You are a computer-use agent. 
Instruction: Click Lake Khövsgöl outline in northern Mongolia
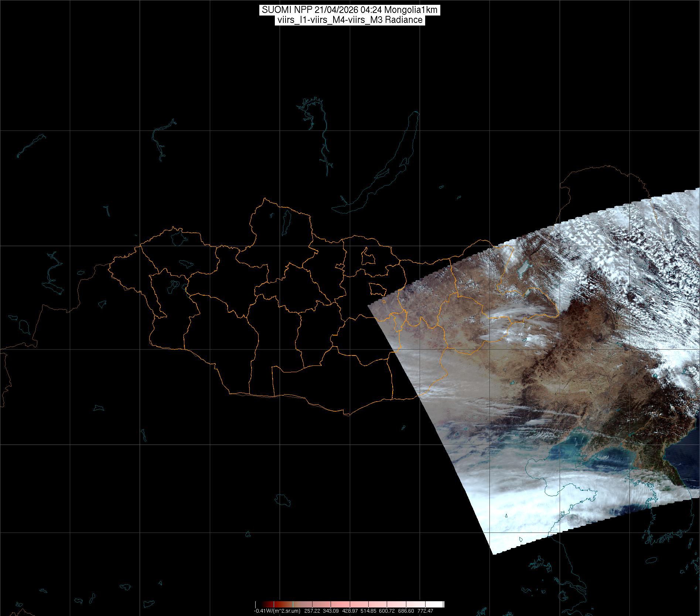(286, 224)
